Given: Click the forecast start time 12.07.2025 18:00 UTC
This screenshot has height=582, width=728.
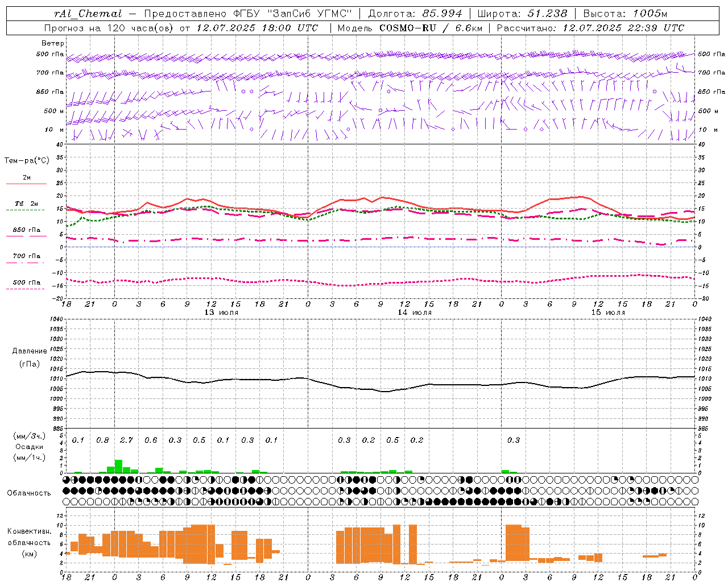Looking at the screenshot, I should pyautogui.click(x=257, y=28).
